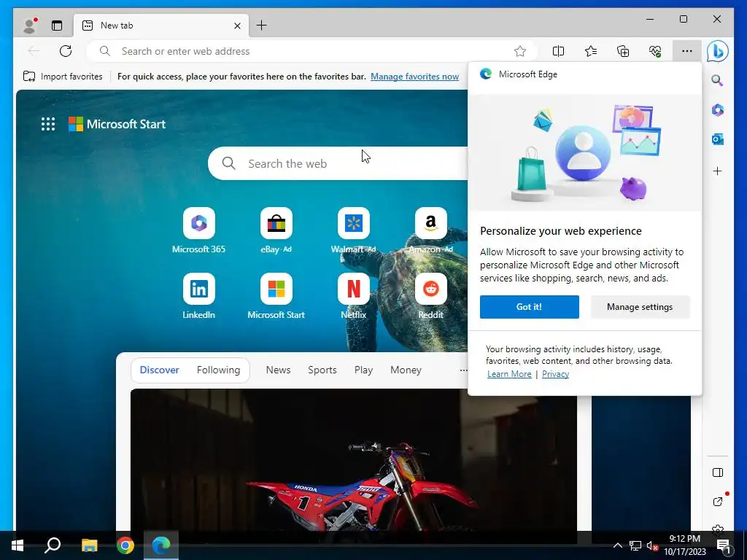Open the Windows Start menu

click(x=18, y=545)
